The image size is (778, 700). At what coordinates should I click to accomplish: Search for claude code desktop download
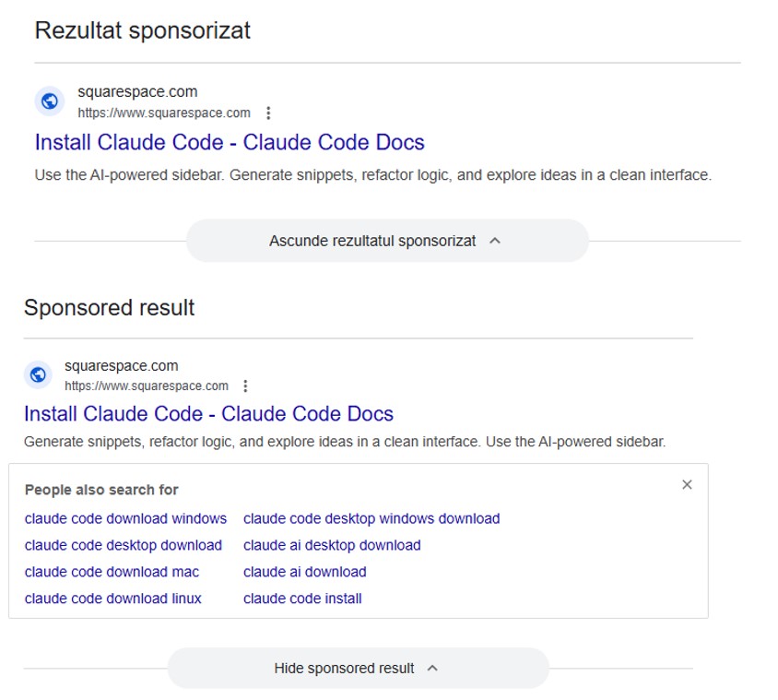[123, 545]
